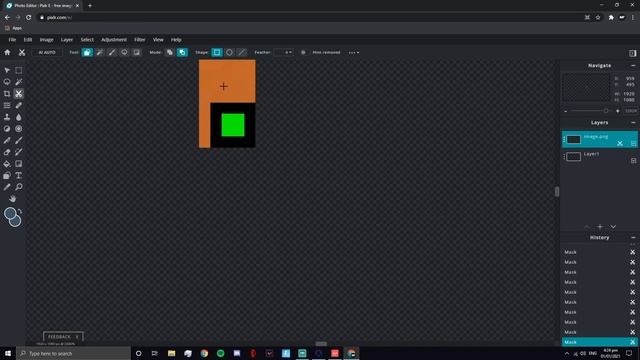Show hidden system tray icons
Viewport: 640px width, 360px height.
click(x=567, y=353)
